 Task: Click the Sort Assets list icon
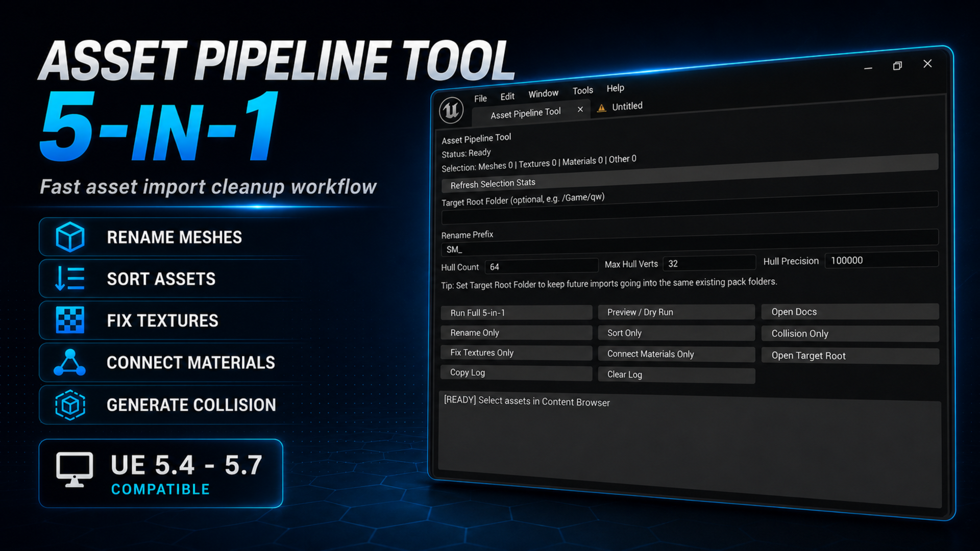(69, 279)
